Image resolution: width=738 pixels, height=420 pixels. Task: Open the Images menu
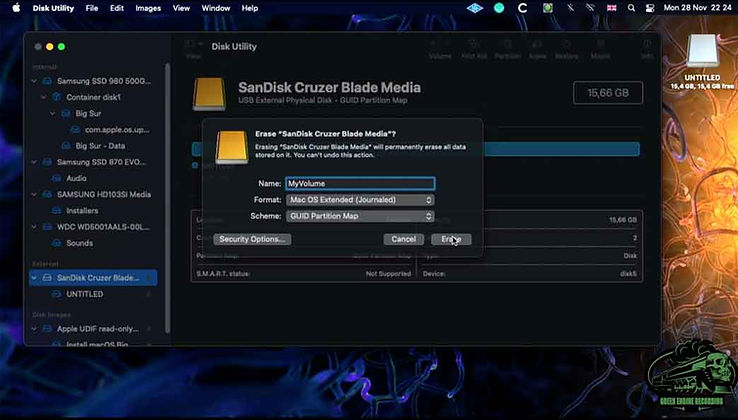point(148,8)
